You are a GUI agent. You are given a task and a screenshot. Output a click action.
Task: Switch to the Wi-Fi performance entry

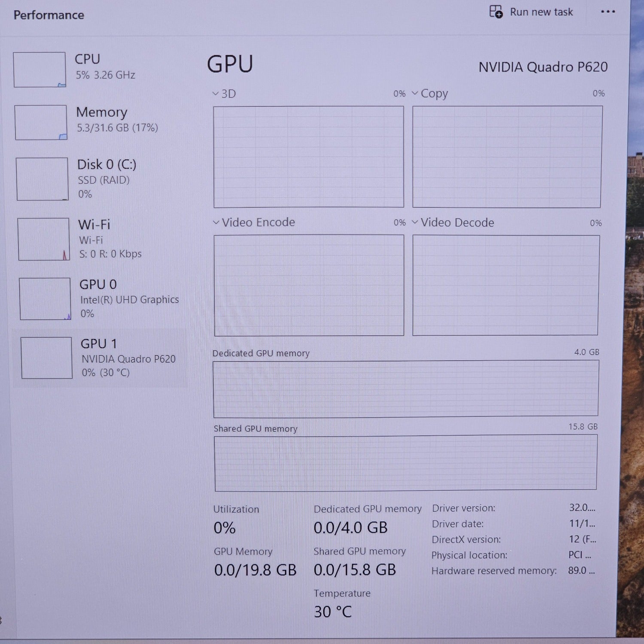tap(100, 239)
